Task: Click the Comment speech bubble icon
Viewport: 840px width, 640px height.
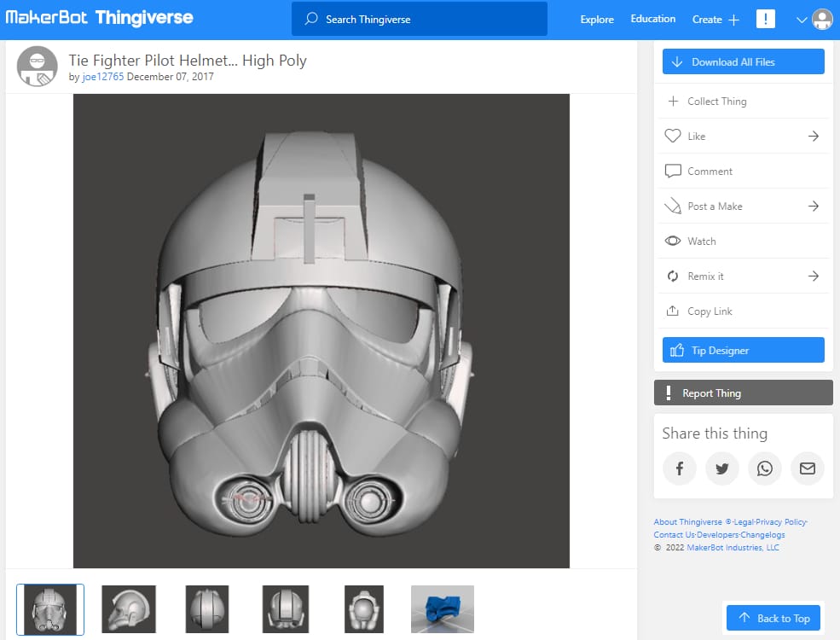Action: (x=673, y=171)
